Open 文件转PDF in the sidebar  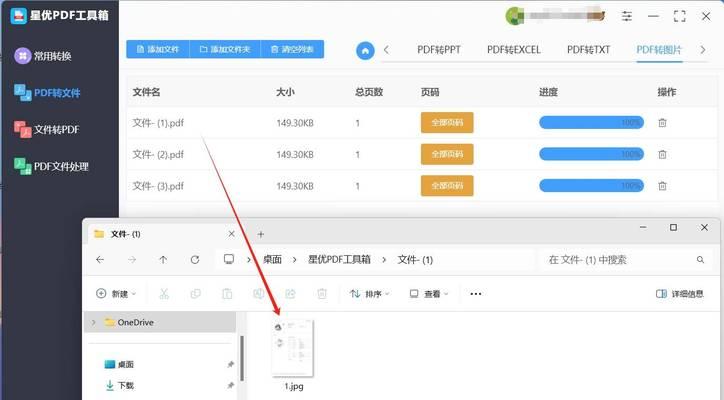click(47, 129)
